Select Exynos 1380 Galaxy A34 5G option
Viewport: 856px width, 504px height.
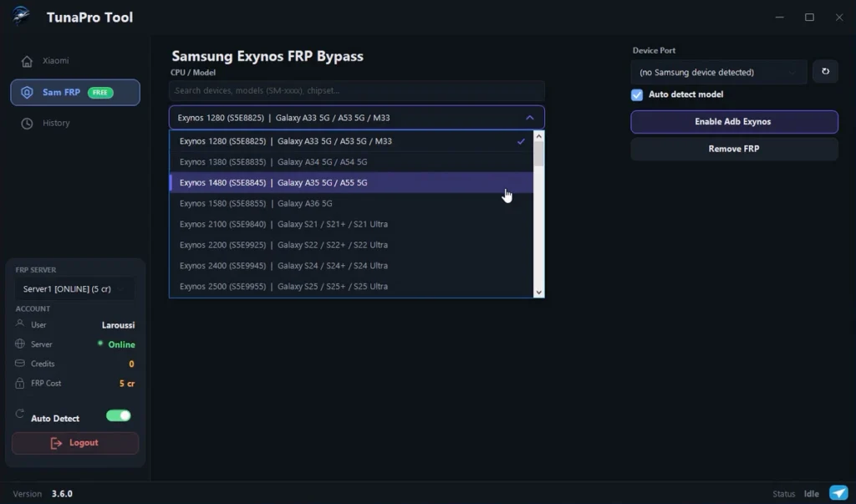tap(351, 161)
